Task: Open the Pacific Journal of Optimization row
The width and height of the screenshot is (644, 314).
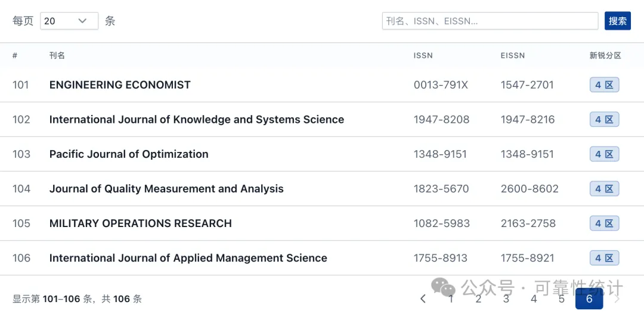Action: (x=322, y=154)
